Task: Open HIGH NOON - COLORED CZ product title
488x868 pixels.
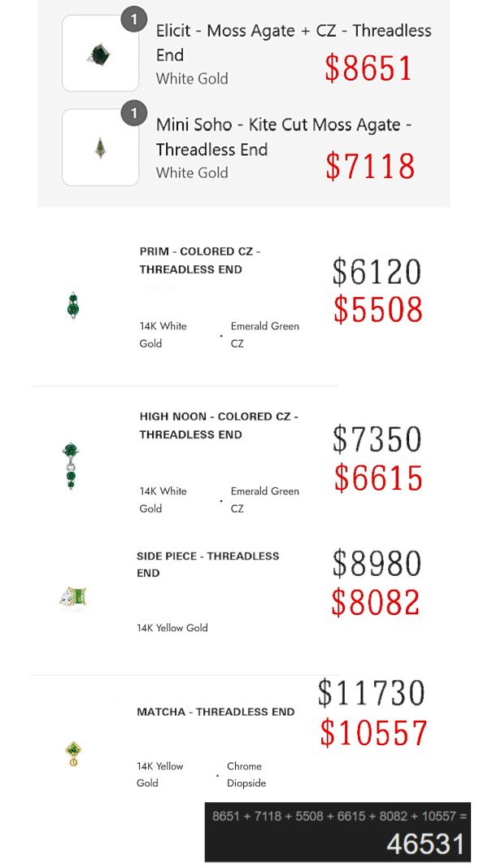Action: 219,425
